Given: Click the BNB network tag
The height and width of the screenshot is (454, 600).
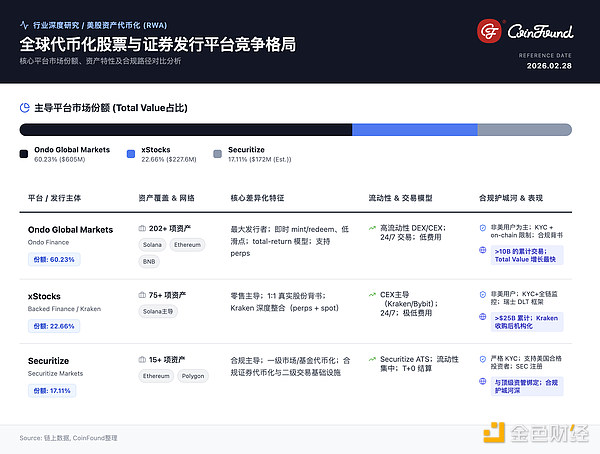Looking at the screenshot, I should click(x=149, y=259).
